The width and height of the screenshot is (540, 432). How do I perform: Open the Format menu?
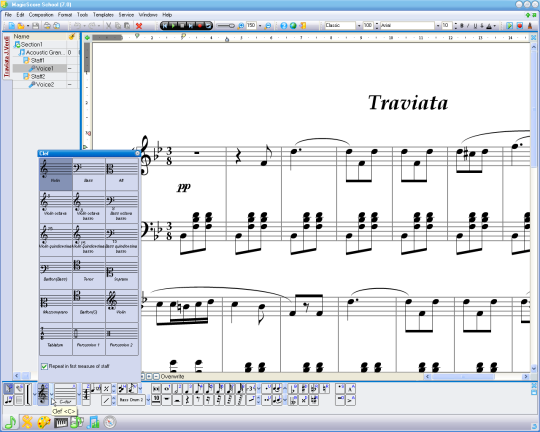pyautogui.click(x=65, y=15)
